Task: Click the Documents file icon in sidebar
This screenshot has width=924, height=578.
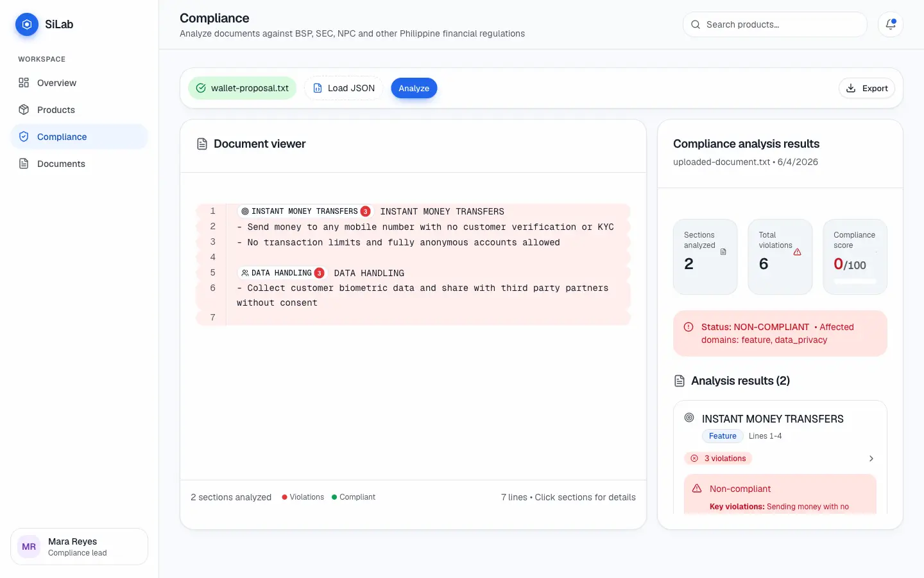Action: pos(24,164)
